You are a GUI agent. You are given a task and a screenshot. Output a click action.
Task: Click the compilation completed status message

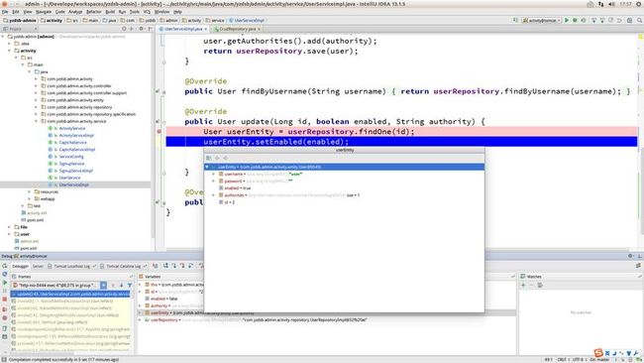point(63,360)
